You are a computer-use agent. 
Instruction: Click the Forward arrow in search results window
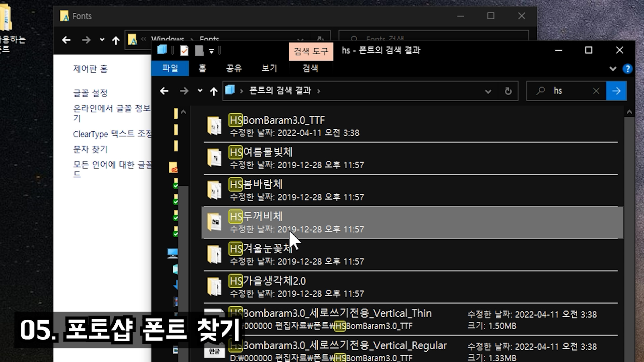[x=184, y=91]
